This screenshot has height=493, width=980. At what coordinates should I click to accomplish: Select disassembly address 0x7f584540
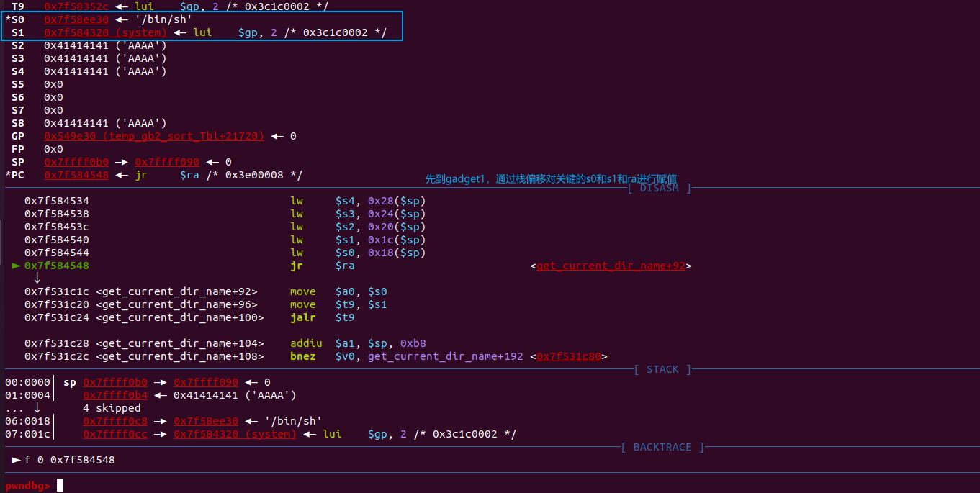coord(57,240)
